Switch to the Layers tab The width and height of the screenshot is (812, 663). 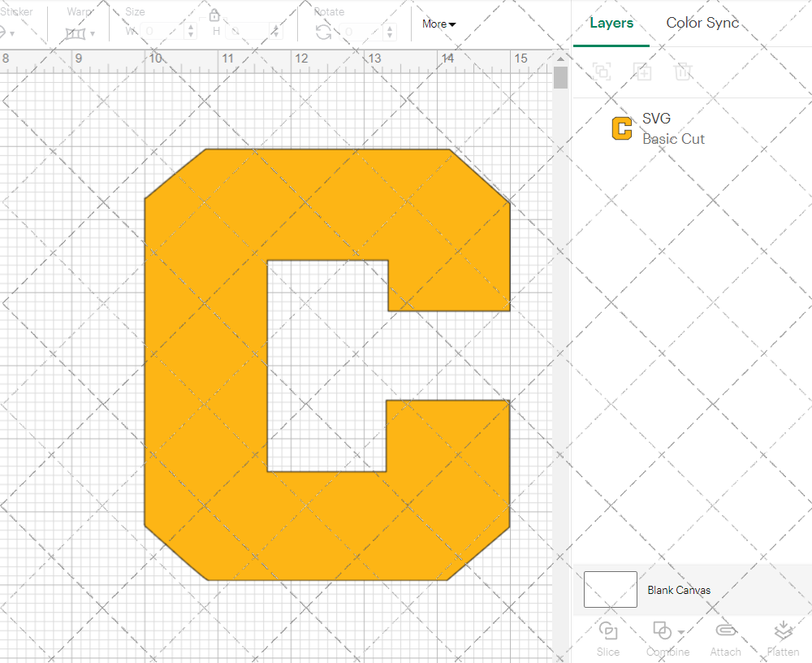[x=611, y=23]
